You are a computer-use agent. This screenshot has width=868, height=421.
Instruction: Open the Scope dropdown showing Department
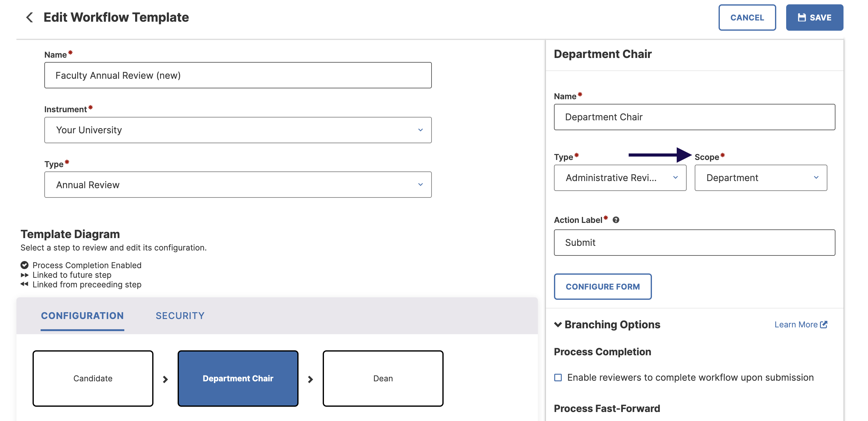click(761, 178)
